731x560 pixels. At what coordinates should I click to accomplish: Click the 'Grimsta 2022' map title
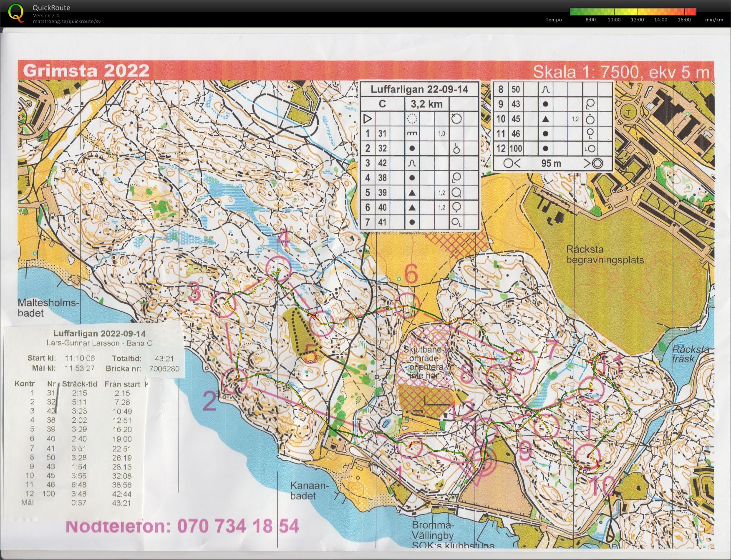[86, 71]
